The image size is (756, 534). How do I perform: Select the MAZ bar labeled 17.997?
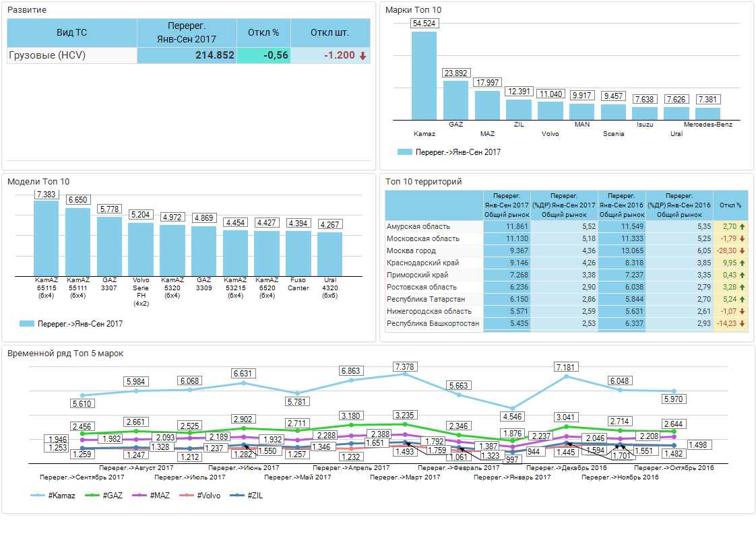pos(487,106)
